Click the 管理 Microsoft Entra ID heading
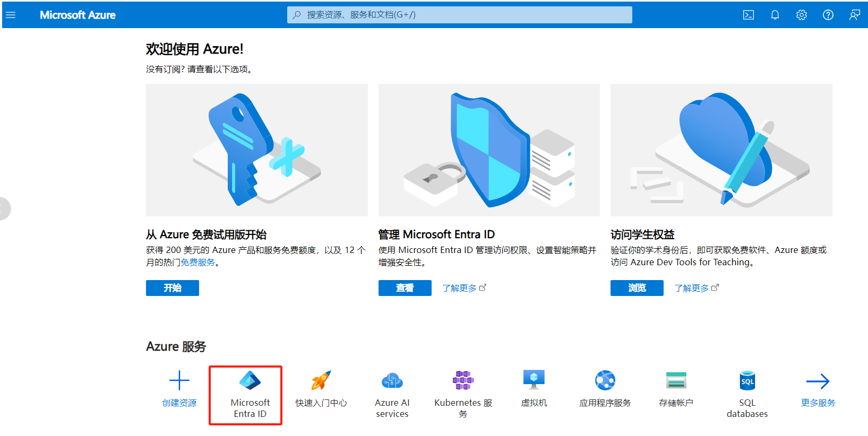 436,234
